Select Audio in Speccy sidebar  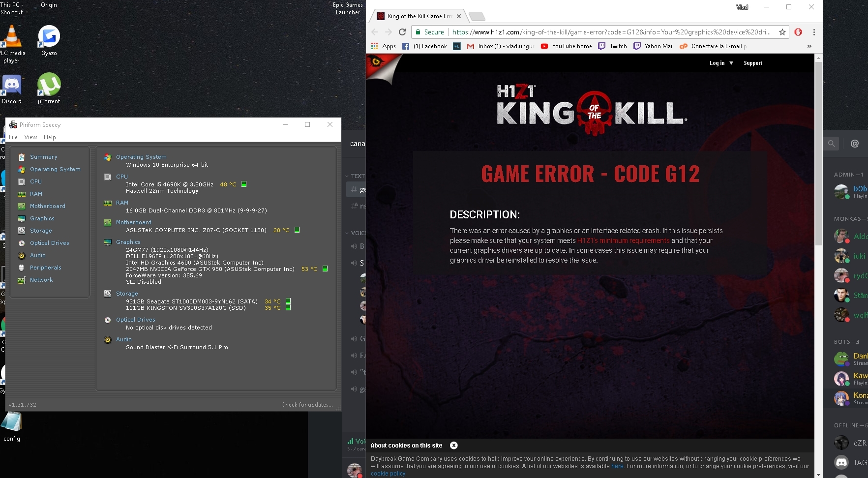click(x=38, y=255)
